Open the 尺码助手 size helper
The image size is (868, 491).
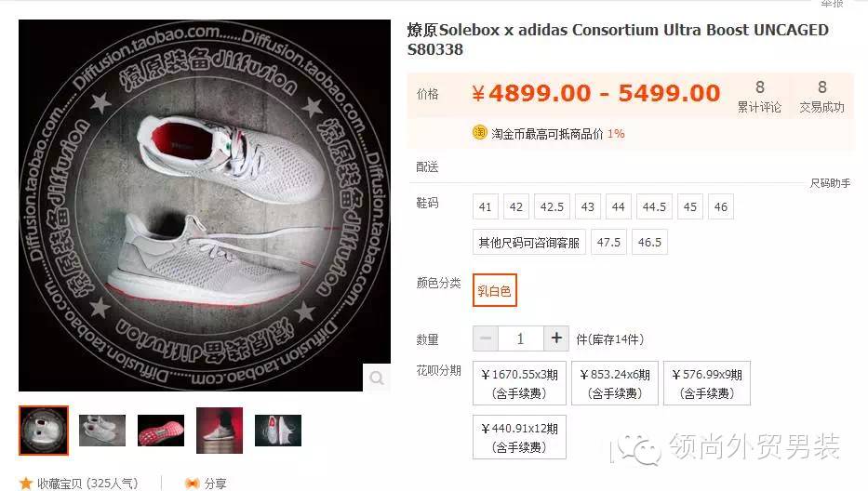[830, 182]
